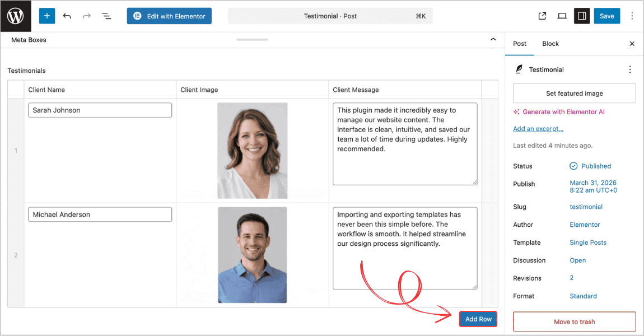Edit the slug testimonial
Image resolution: width=644 pixels, height=336 pixels.
pyautogui.click(x=586, y=207)
